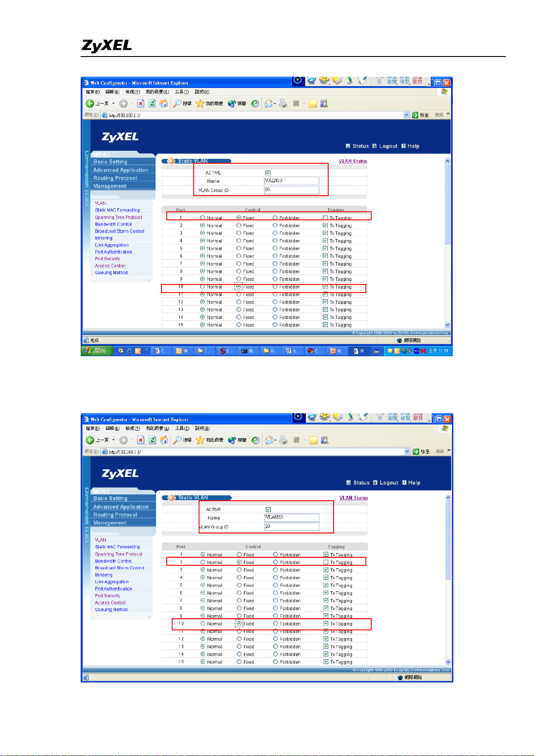The height and width of the screenshot is (756, 534).
Task: Click Back arrow in the VLAN Group ID 20 window
Action: tap(90, 440)
